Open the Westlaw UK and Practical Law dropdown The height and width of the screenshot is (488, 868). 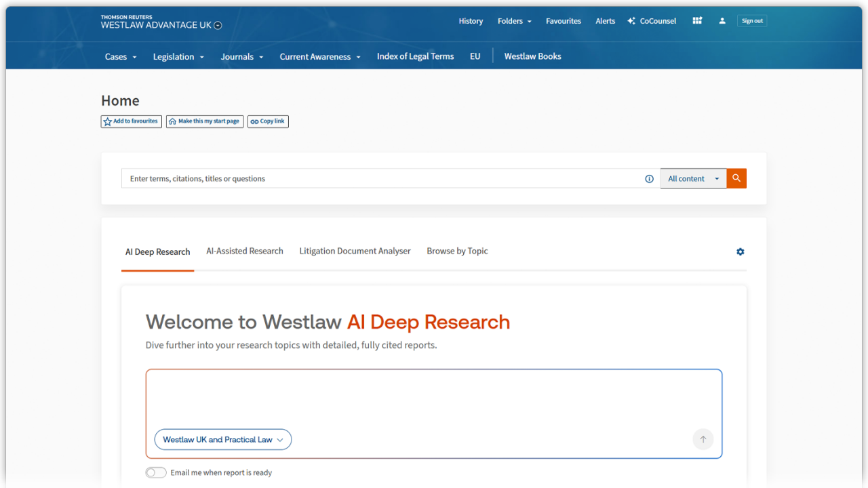pos(222,439)
